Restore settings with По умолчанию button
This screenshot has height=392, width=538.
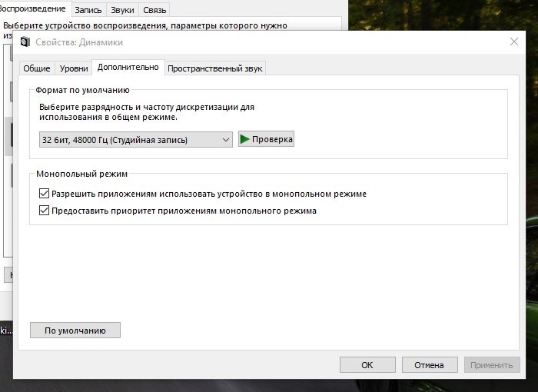(x=75, y=331)
